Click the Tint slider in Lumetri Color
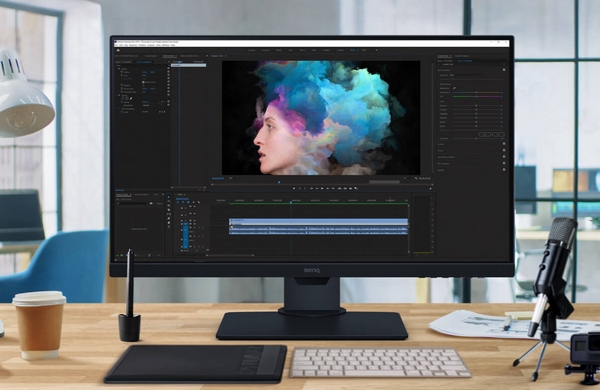This screenshot has height=390, width=600. 476,96
